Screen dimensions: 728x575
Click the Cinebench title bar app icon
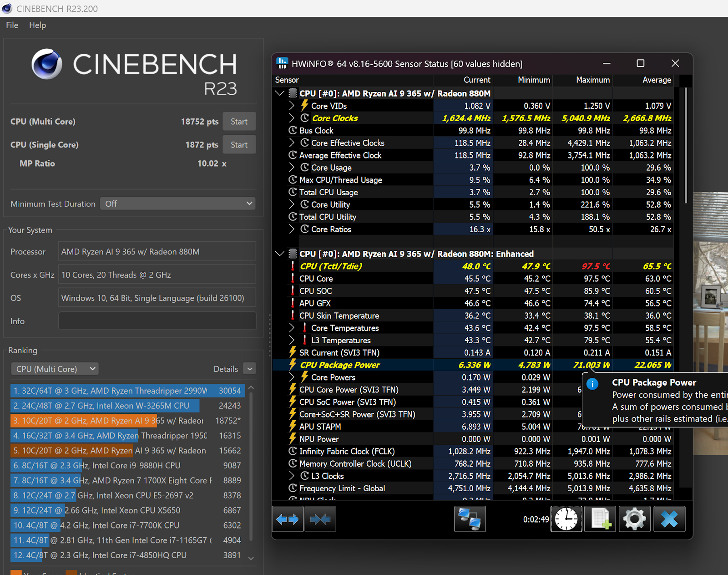(7, 8)
